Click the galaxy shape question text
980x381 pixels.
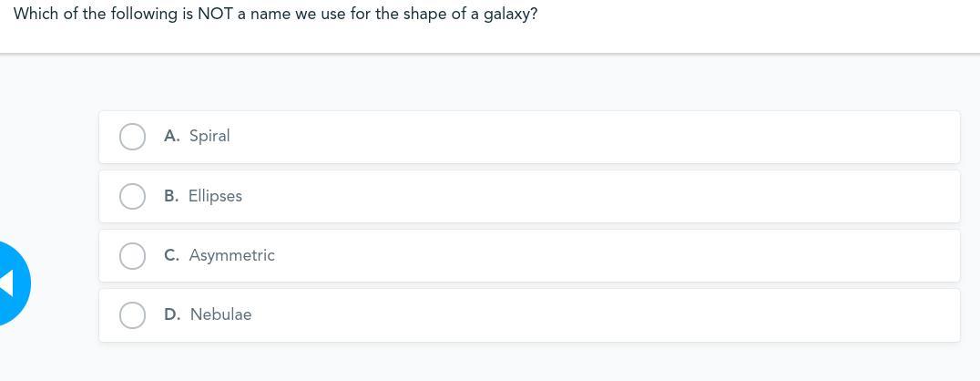[x=275, y=15]
